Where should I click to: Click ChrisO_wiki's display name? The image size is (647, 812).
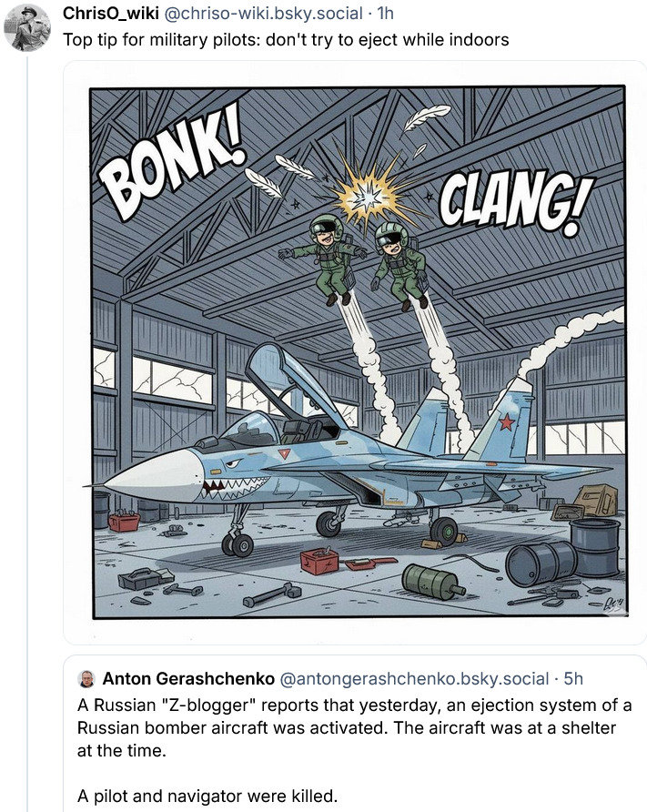[108, 12]
